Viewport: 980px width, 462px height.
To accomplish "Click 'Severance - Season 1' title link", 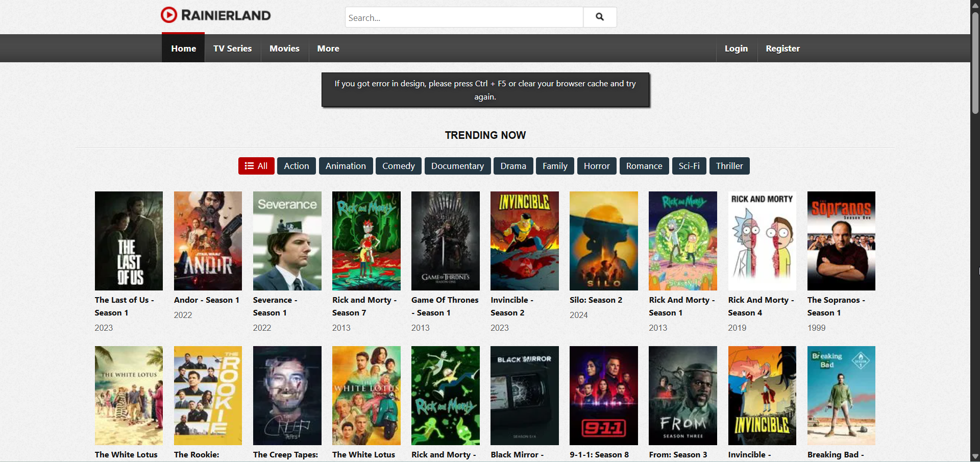I will (x=275, y=306).
